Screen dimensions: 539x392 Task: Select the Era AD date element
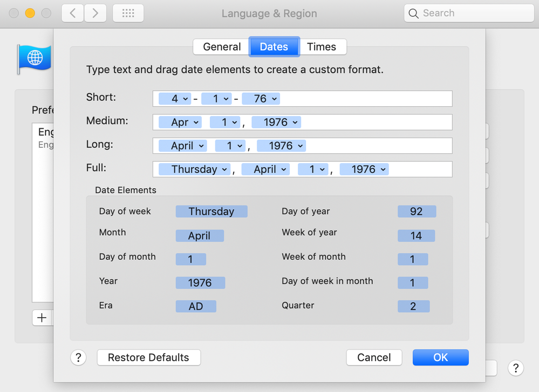pos(196,306)
